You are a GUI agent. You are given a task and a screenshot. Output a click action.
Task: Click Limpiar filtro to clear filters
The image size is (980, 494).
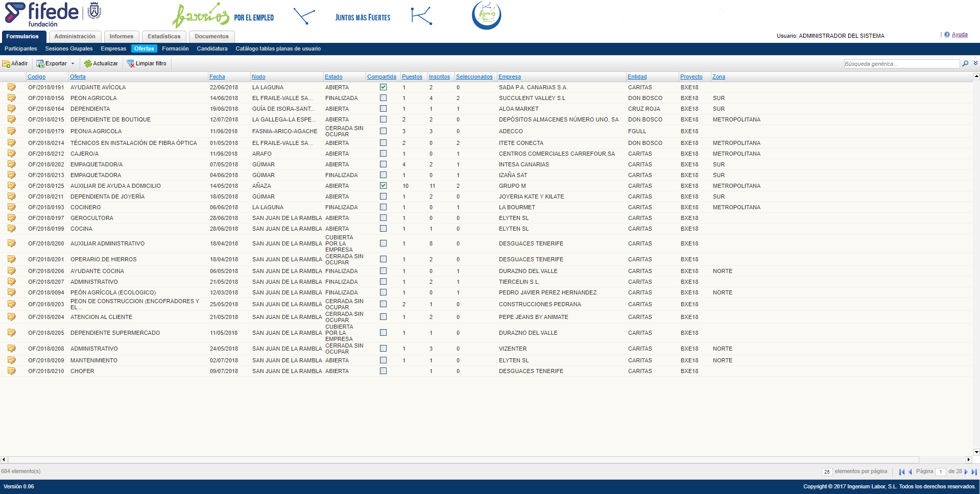(147, 64)
